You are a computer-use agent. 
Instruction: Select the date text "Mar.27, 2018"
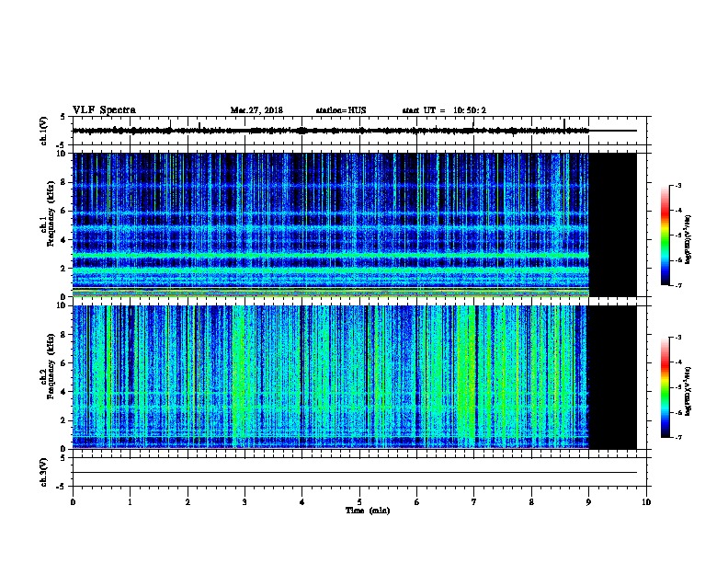256,110
